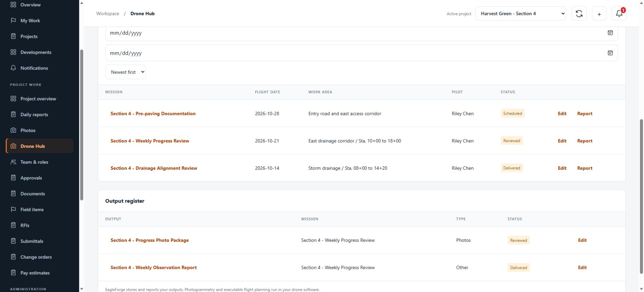The height and width of the screenshot is (292, 644).
Task: Open Report for Weekly Progress Review mission
Action: [x=585, y=141]
